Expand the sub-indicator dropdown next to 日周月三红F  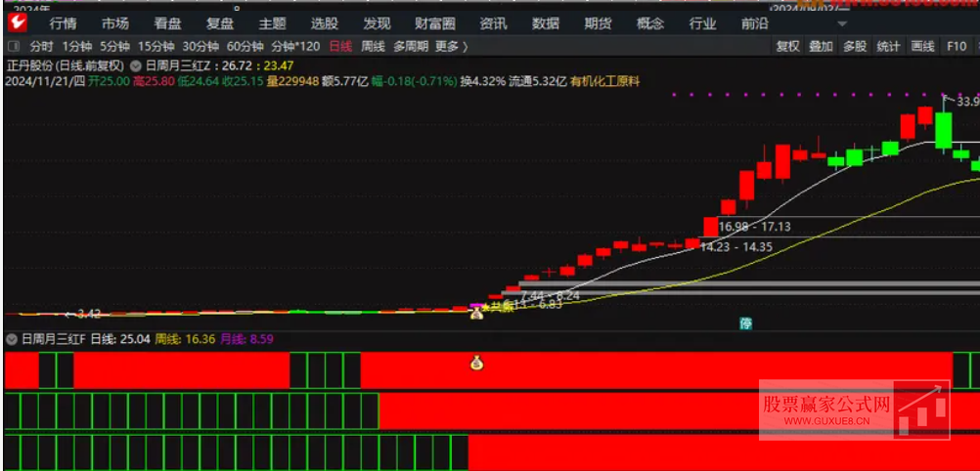coord(11,339)
